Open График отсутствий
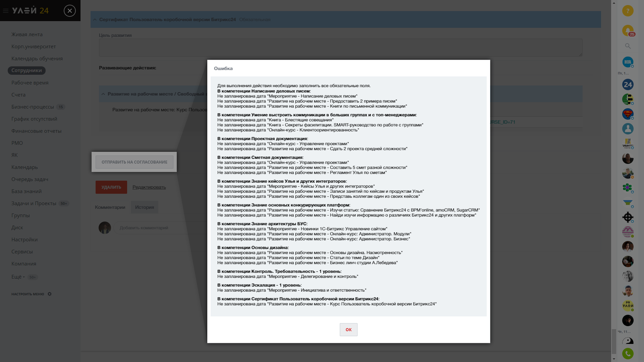The height and width of the screenshot is (362, 644). (x=34, y=119)
